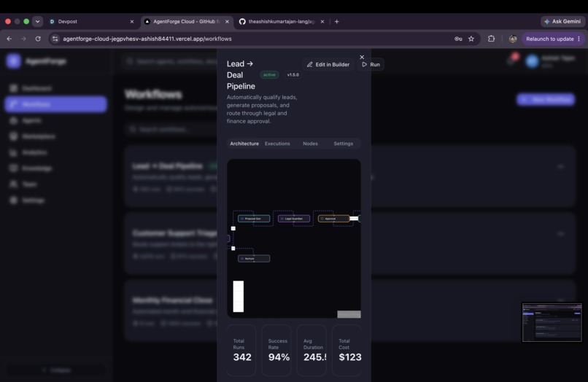Image resolution: width=588 pixels, height=382 pixels.
Task: Run the Lead Deal Pipeline workflow
Action: [x=371, y=64]
